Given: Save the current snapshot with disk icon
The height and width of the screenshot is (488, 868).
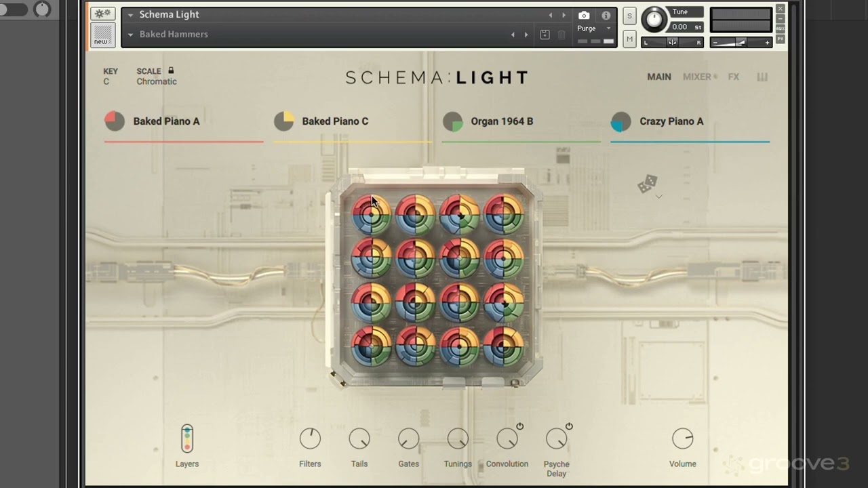Looking at the screenshot, I should point(545,35).
